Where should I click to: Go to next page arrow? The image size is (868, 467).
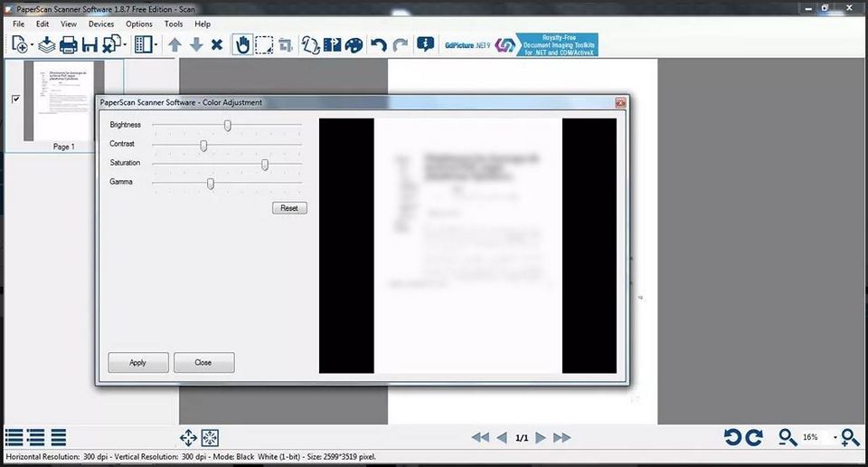tap(541, 438)
